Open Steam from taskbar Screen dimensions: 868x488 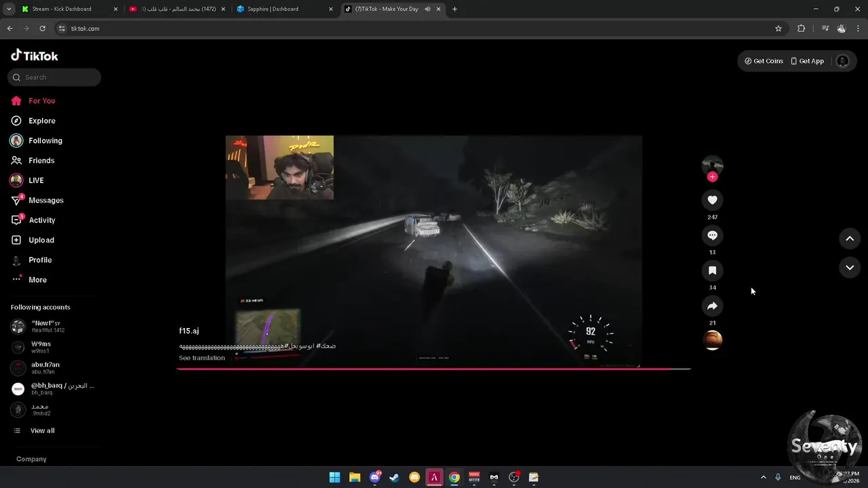[x=394, y=477]
